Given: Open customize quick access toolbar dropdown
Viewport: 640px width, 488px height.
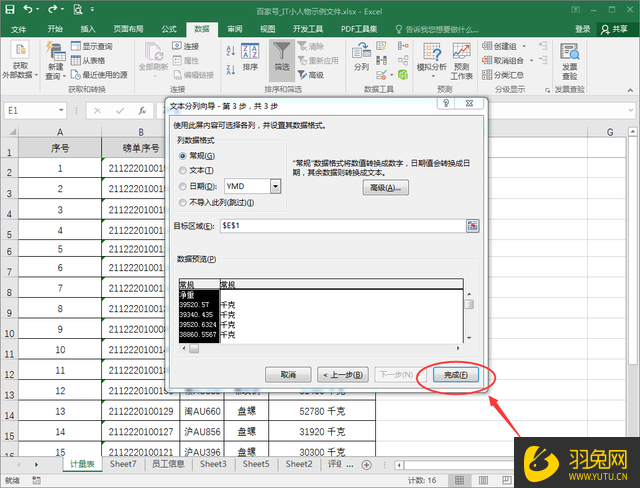Looking at the screenshot, I should [x=92, y=9].
